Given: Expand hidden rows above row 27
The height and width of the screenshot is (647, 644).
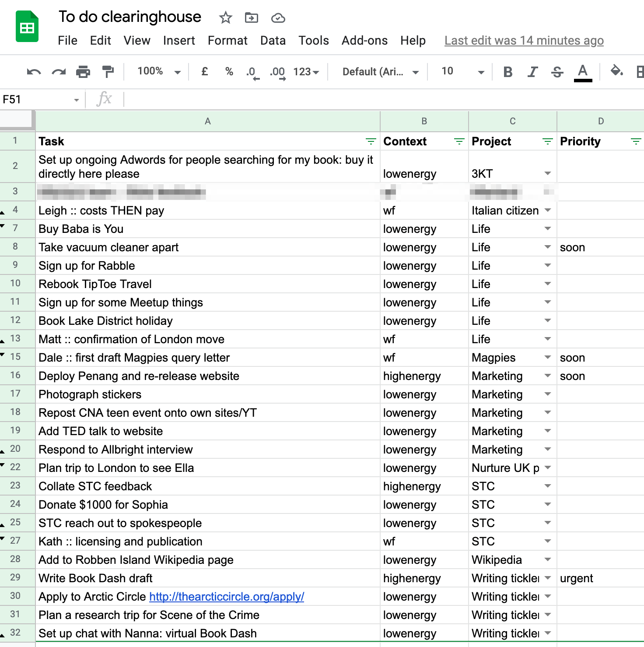Looking at the screenshot, I should tap(3, 538).
